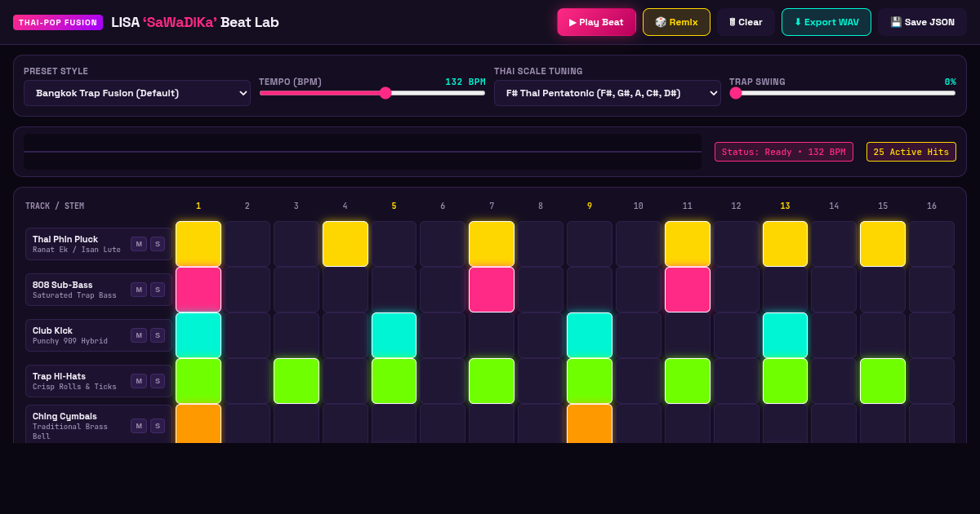Click the 'Crisp Rolls & Ticks' subtitle
Image resolution: width=980 pixels, height=514 pixels.
click(x=74, y=387)
